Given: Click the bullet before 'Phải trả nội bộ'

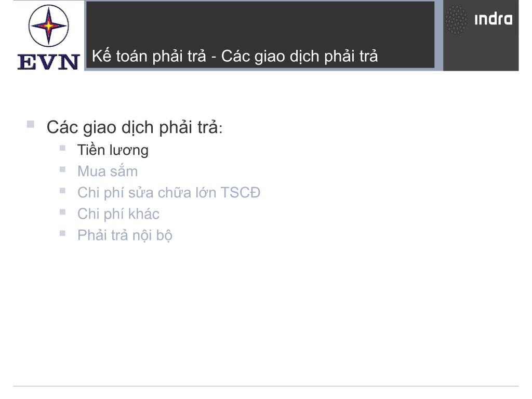Looking at the screenshot, I should [62, 233].
